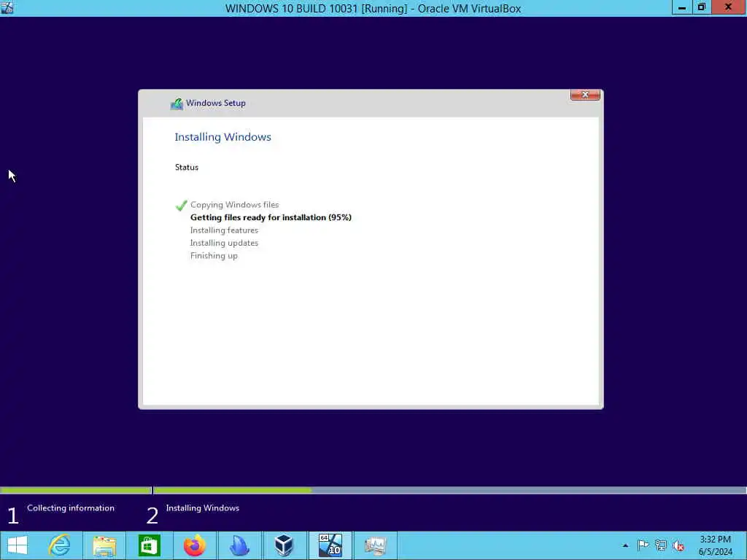Viewport: 747px width, 560px height.
Task: Close the Windows Setup dialog
Action: pyautogui.click(x=585, y=95)
